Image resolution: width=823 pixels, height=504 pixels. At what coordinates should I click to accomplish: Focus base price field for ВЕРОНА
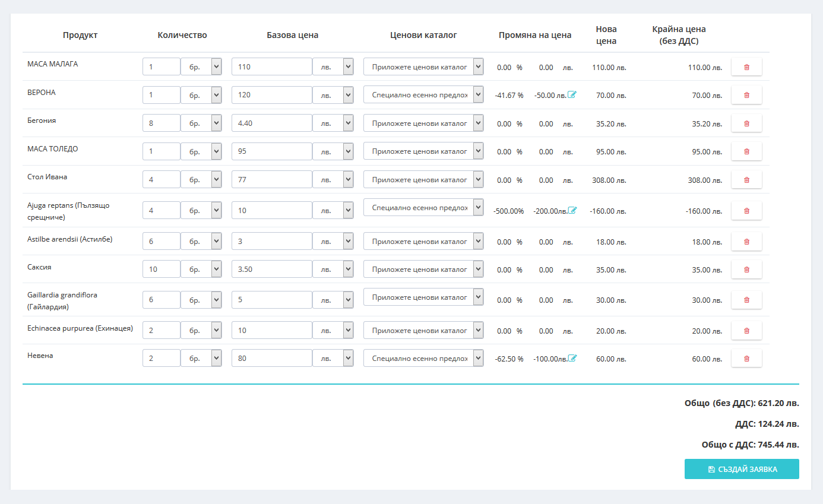[272, 94]
